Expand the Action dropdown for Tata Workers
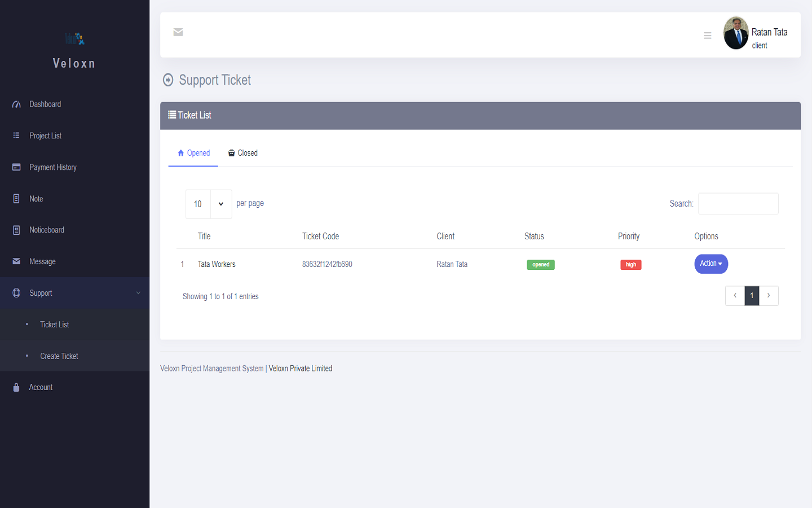 click(x=710, y=264)
